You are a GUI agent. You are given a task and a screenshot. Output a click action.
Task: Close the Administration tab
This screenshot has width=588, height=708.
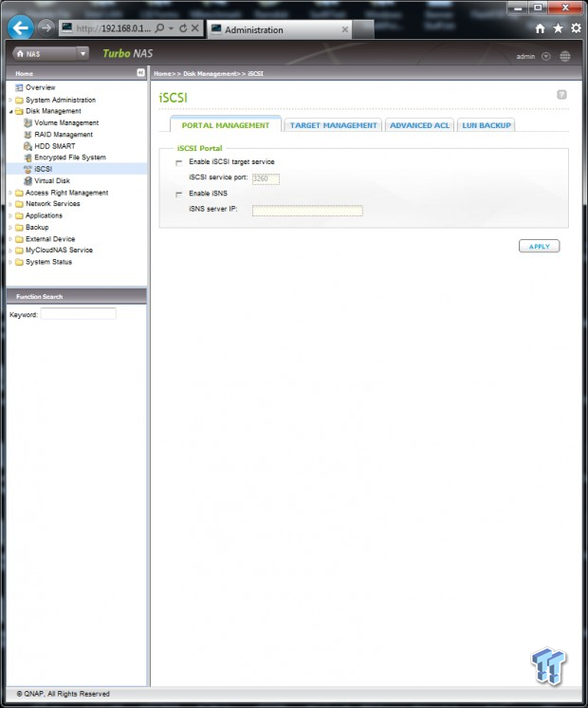click(x=345, y=29)
